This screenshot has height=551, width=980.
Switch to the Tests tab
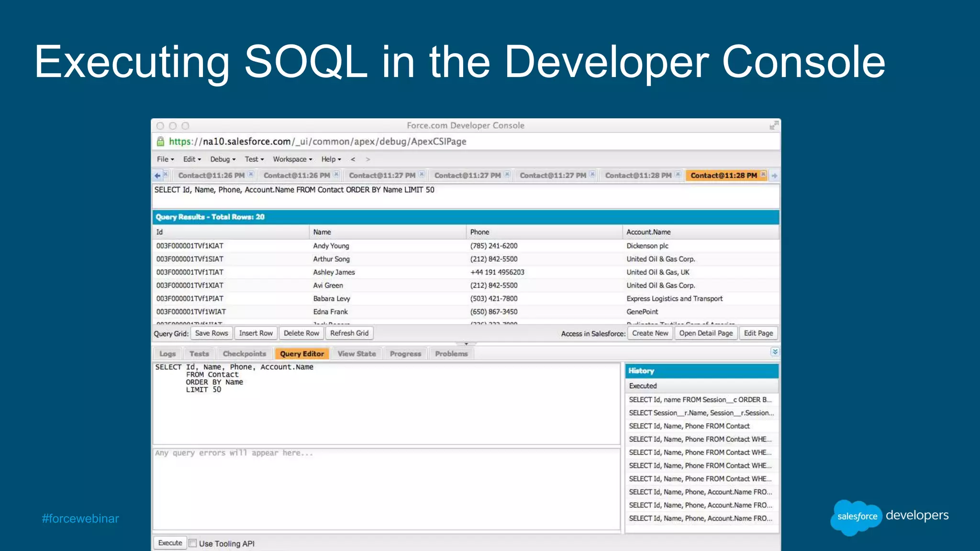pyautogui.click(x=199, y=354)
